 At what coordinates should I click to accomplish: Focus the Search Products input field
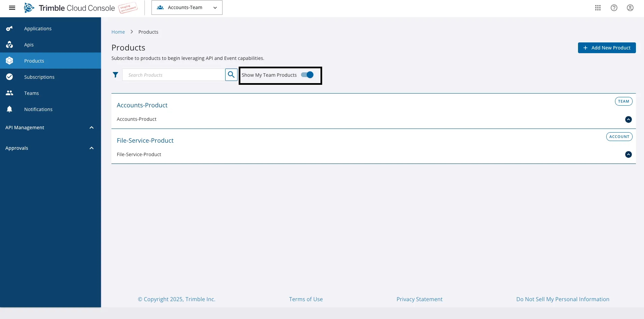(174, 75)
